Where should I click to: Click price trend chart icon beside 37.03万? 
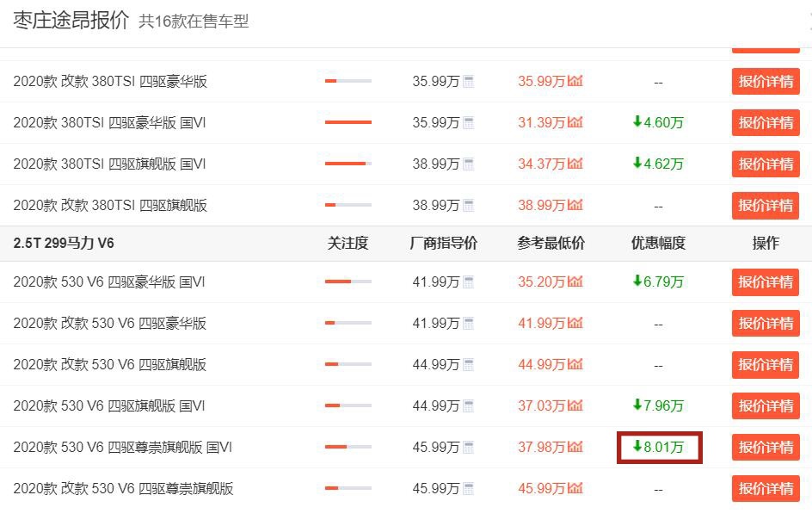pyautogui.click(x=575, y=405)
